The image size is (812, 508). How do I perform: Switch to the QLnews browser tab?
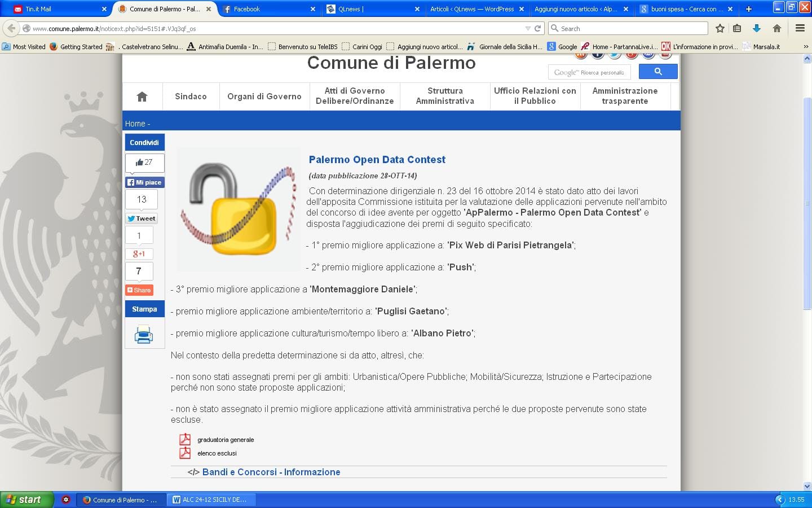[372, 9]
